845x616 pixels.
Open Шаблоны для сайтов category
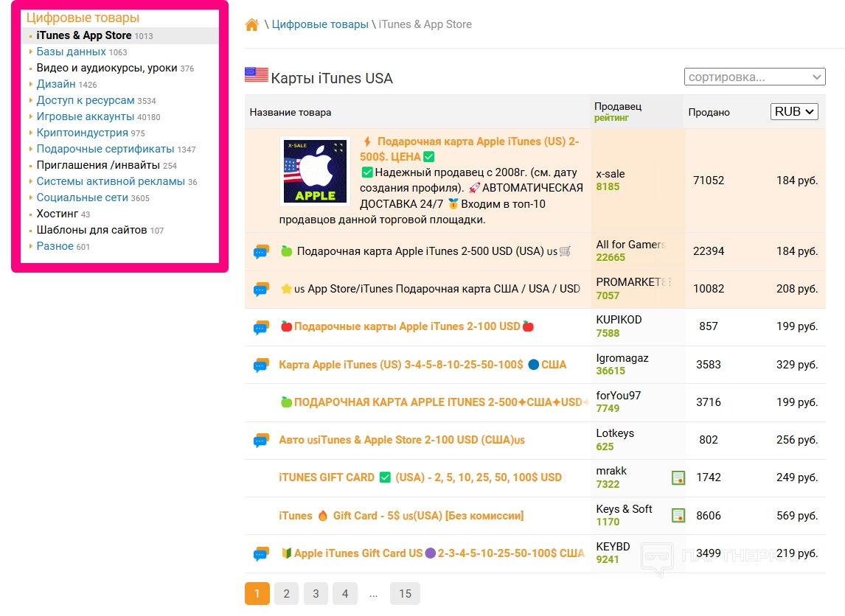click(91, 229)
